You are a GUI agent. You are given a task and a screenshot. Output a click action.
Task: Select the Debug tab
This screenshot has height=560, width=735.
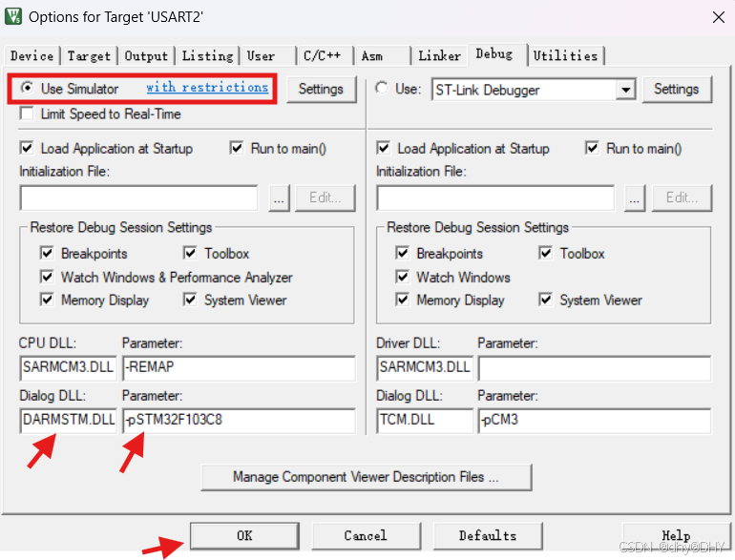tap(498, 53)
